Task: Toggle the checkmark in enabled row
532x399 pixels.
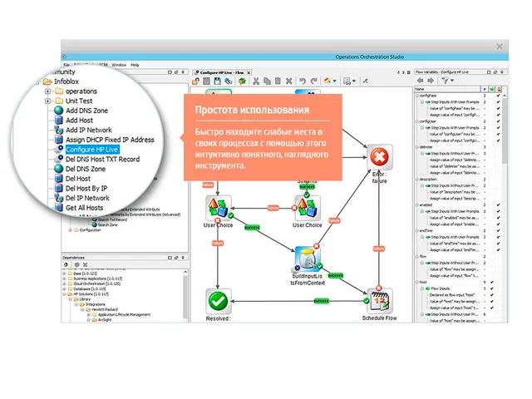Action: (x=498, y=204)
